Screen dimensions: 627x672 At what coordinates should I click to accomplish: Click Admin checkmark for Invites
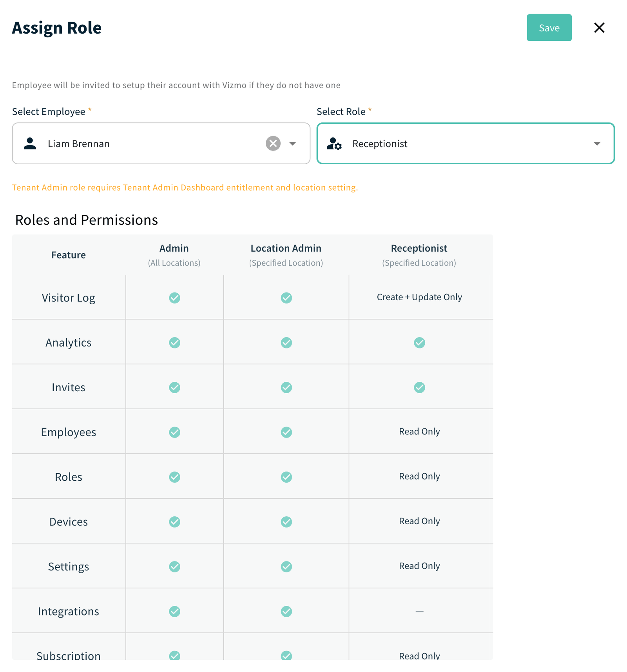174,387
